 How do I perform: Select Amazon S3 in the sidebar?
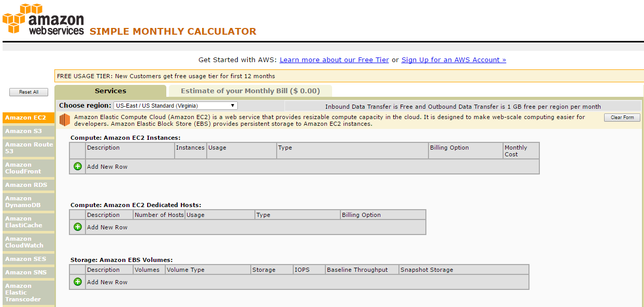28,131
